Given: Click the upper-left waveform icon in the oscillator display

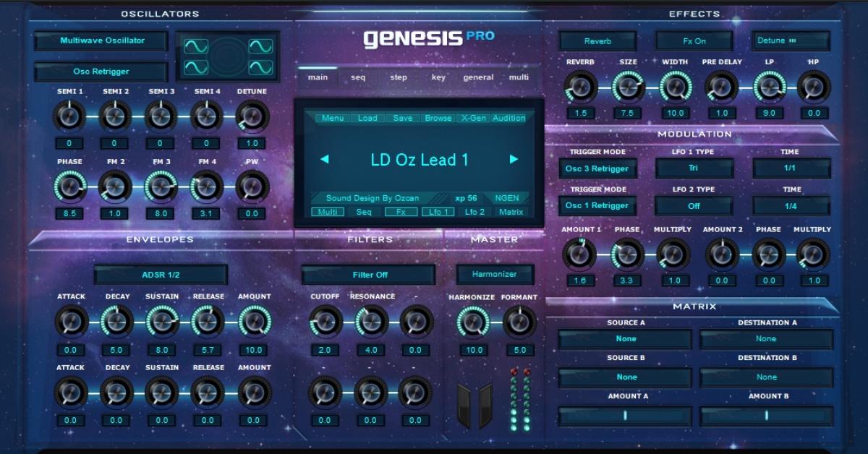Looking at the screenshot, I should pyautogui.click(x=196, y=47).
